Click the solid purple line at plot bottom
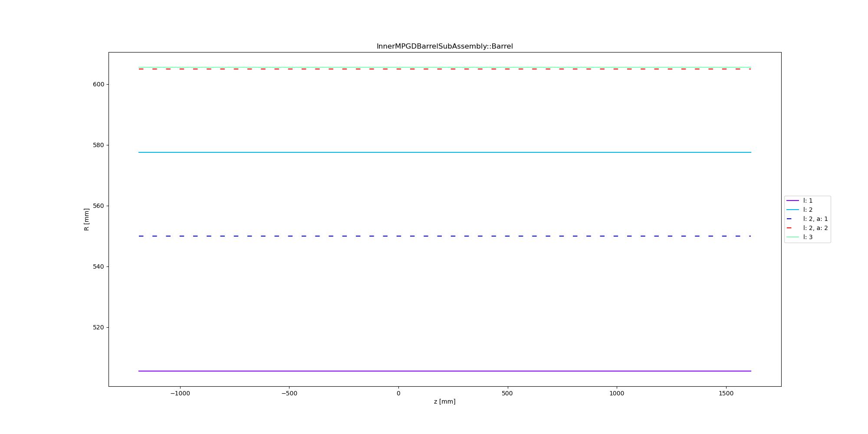868x434 pixels. (444, 371)
